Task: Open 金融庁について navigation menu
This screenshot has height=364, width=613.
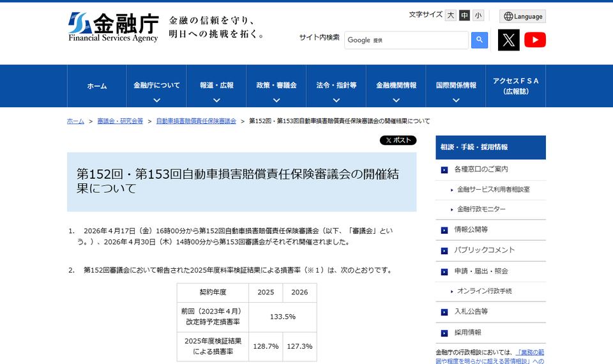Action: click(157, 86)
